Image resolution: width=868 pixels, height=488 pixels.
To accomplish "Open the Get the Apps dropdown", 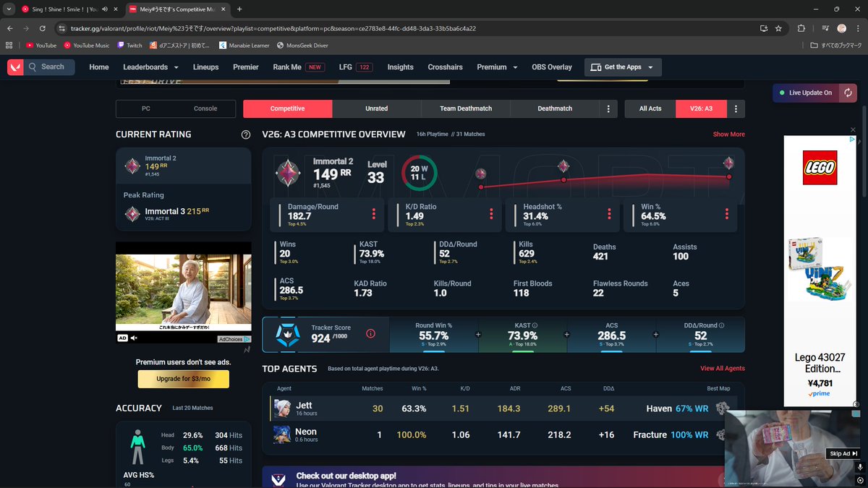I will point(623,67).
